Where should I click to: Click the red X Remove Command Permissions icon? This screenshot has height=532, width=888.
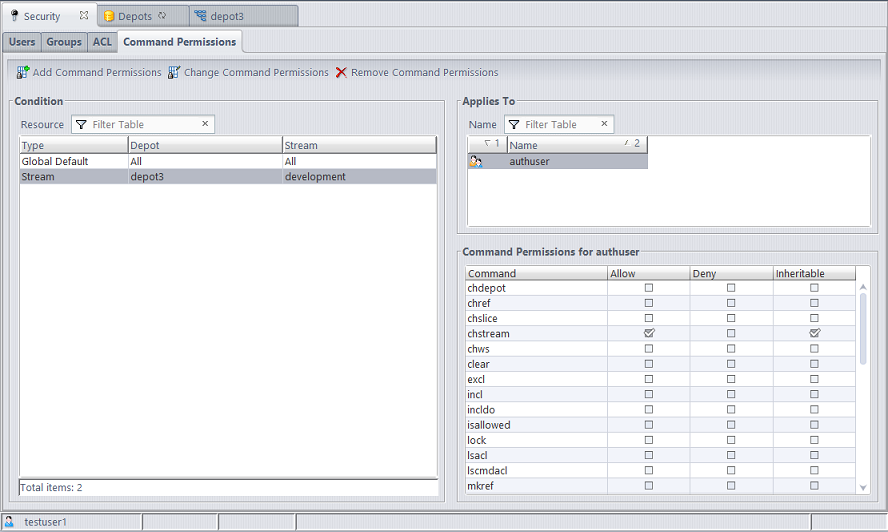click(341, 72)
